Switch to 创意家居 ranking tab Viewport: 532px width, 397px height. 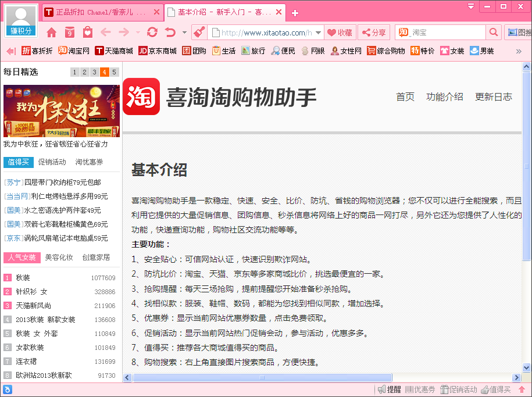coord(96,257)
